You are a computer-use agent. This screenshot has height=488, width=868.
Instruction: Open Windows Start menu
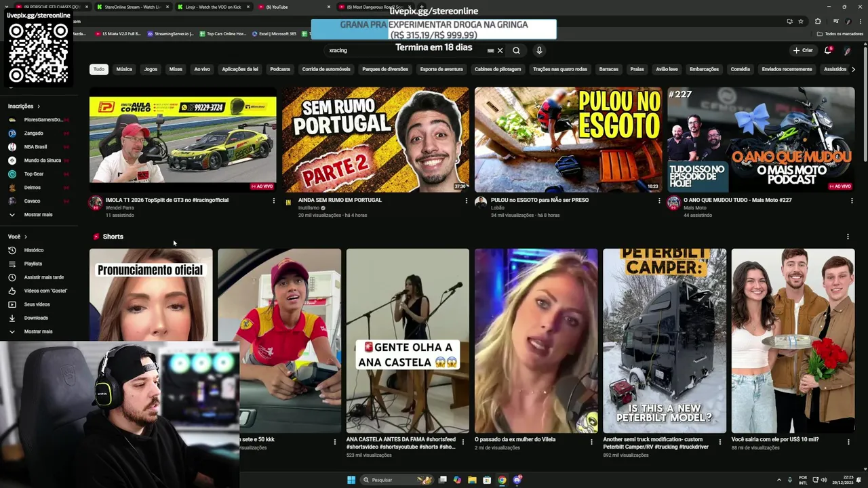[x=351, y=480]
